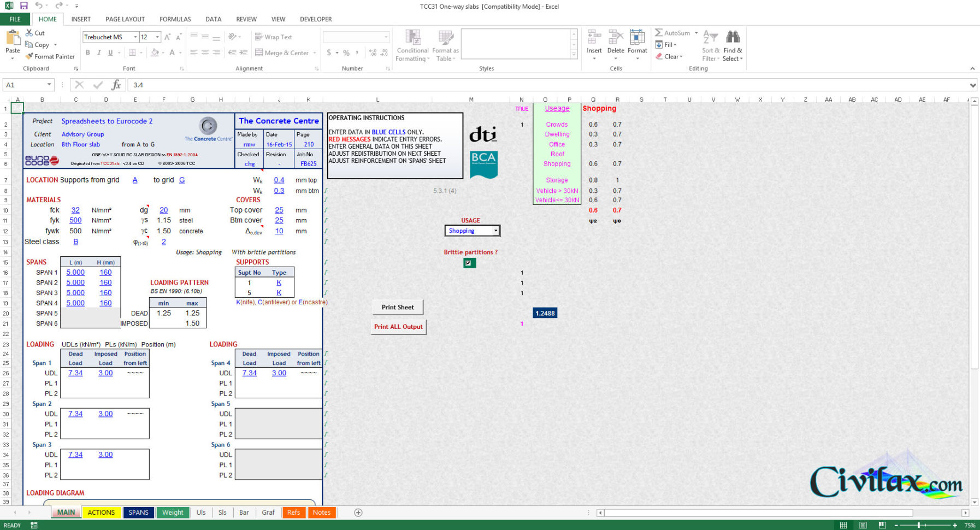This screenshot has width=980, height=530.
Task: Toggle underline formatting
Action: coord(110,52)
